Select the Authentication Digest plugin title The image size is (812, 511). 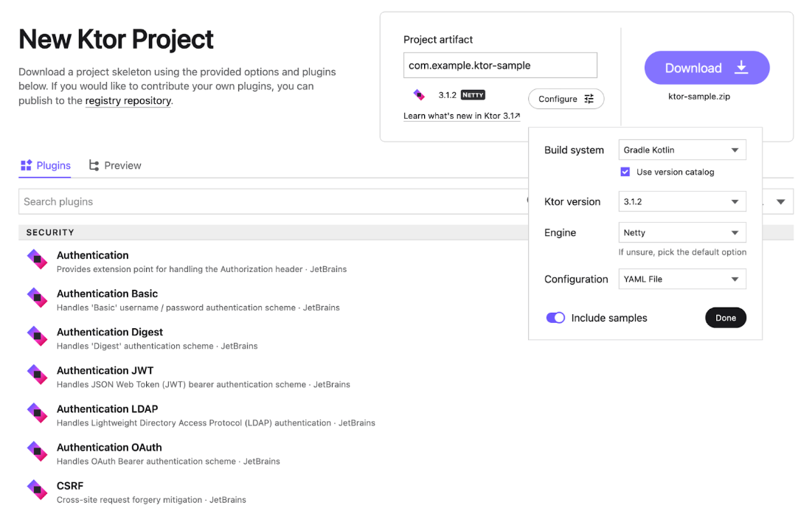[110, 332]
